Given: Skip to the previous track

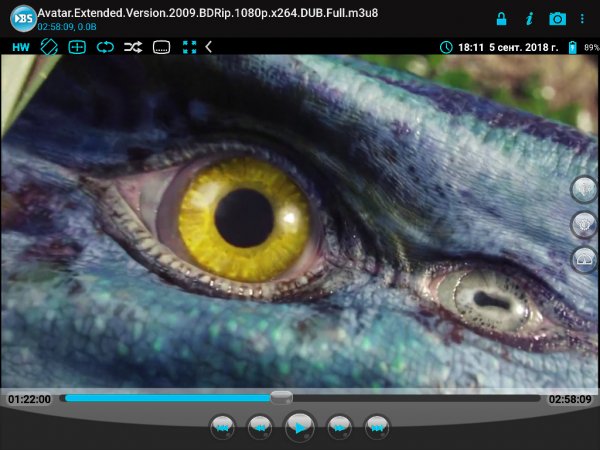Looking at the screenshot, I should 222,428.
